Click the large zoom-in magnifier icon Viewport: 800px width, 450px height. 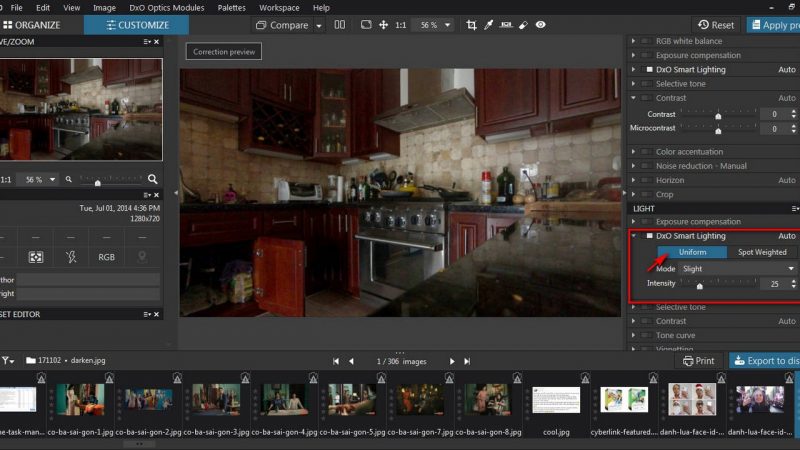pyautogui.click(x=153, y=179)
